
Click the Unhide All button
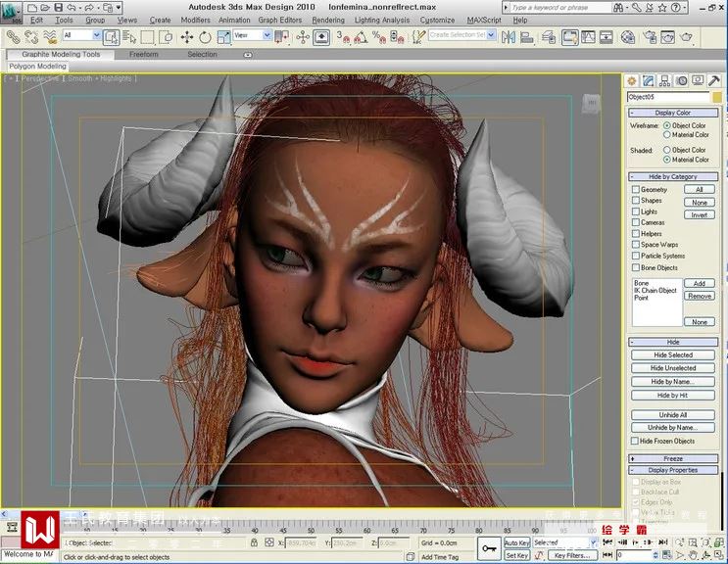673,414
